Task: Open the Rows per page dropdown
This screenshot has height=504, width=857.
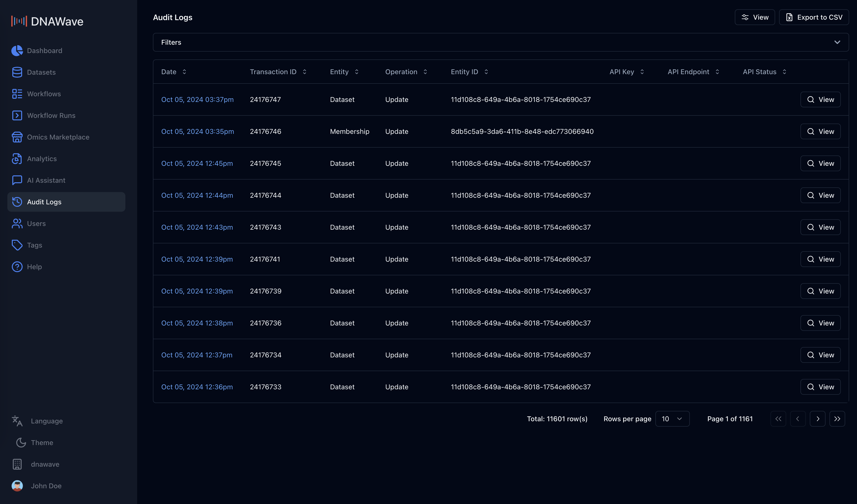Action: [x=672, y=419]
